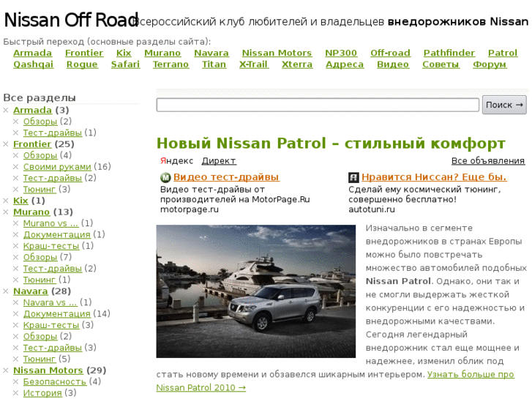Open Тюнинг (5) under Navara

point(40,359)
